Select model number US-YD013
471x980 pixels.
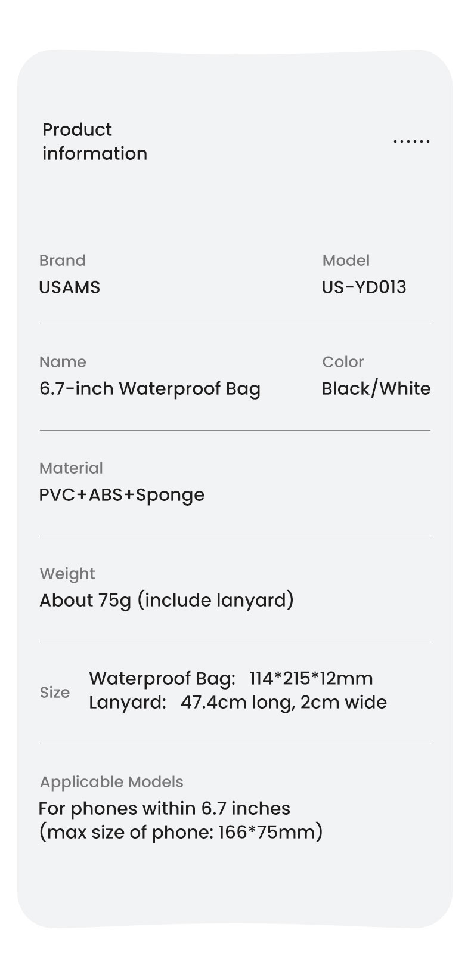pos(364,287)
